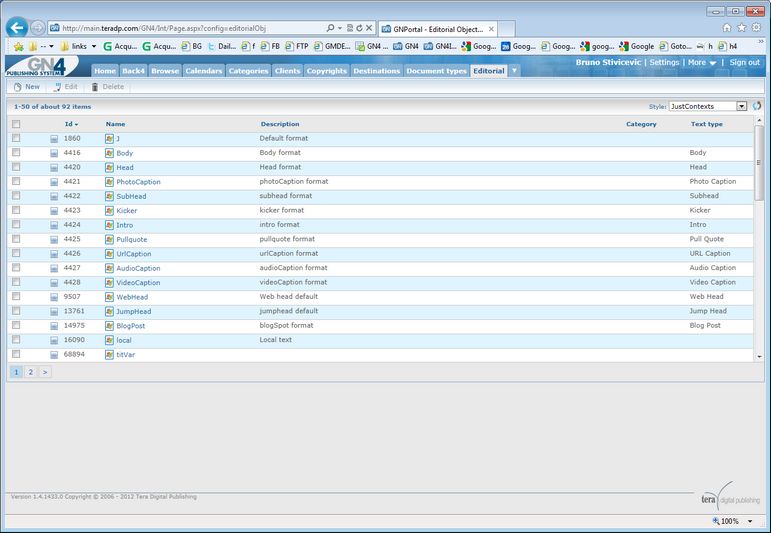This screenshot has height=533, width=771.
Task: Click the Sign out link
Action: [x=744, y=62]
